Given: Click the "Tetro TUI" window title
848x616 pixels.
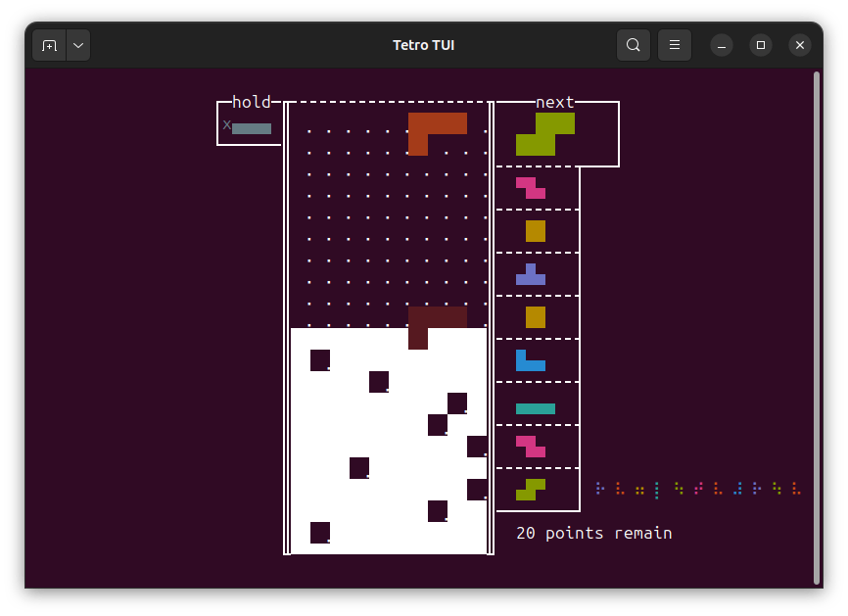Looking at the screenshot, I should pyautogui.click(x=423, y=45).
